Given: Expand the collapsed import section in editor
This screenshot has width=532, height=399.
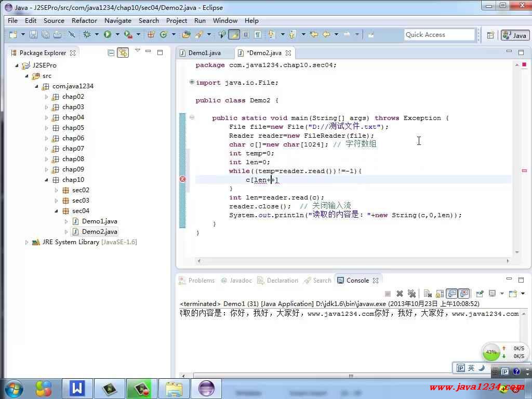Looking at the screenshot, I should (x=192, y=82).
